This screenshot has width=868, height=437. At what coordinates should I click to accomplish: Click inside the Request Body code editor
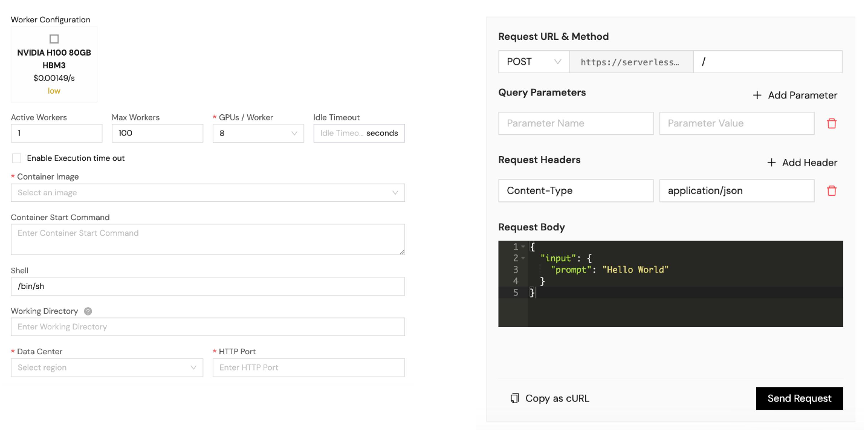click(671, 284)
